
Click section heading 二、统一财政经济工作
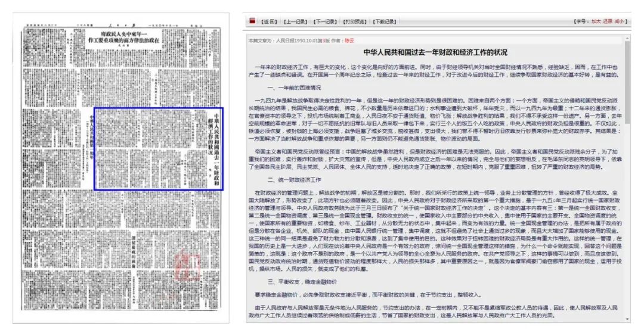coord(294,180)
